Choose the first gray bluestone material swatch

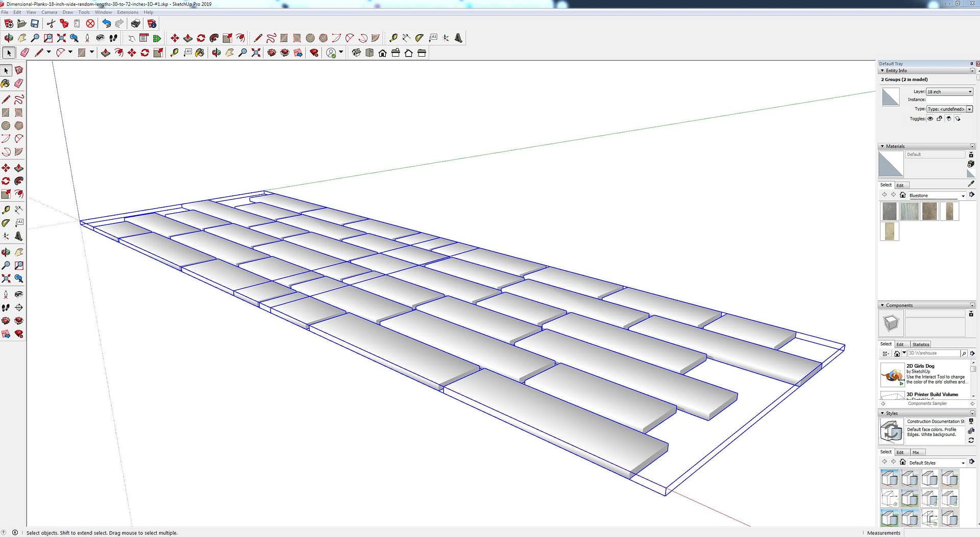[889, 211]
